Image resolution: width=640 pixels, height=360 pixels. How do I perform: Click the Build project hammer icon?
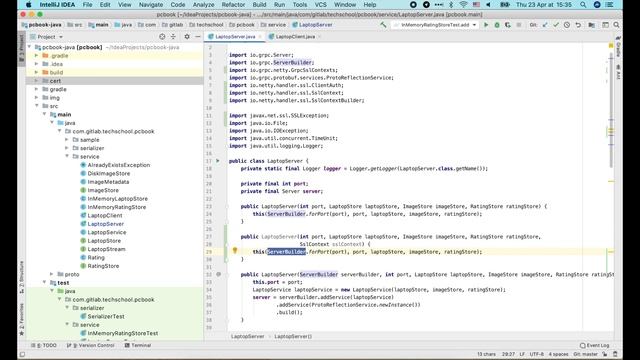click(x=383, y=25)
